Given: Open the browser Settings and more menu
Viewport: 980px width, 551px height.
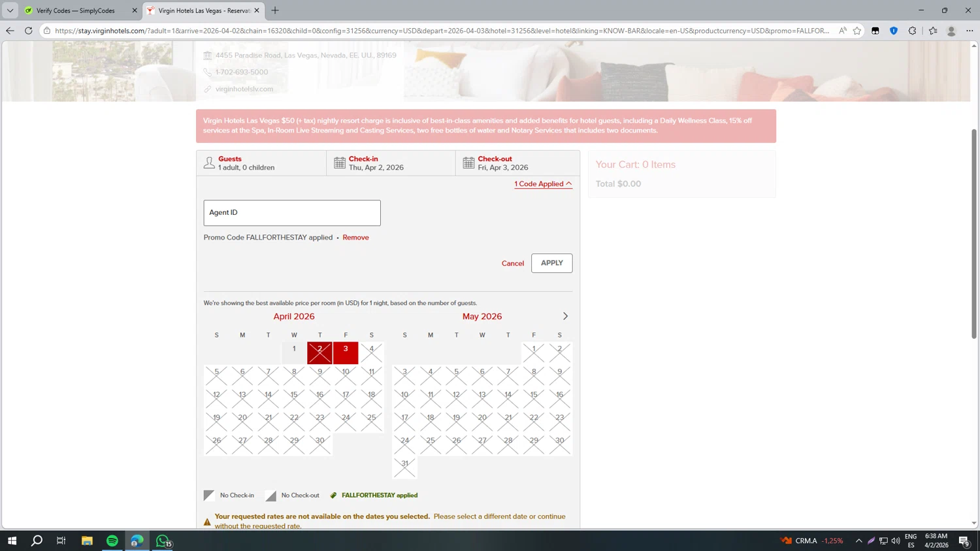Looking at the screenshot, I should click(x=970, y=31).
